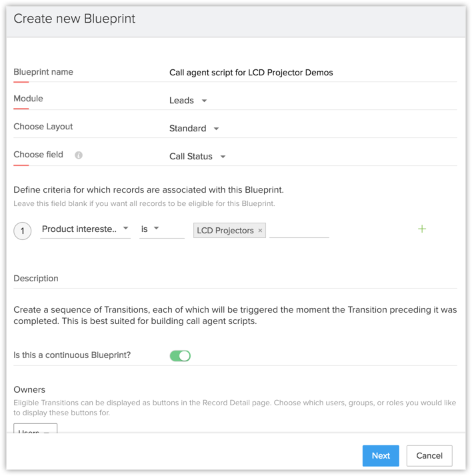472x476 pixels.
Task: Click the Leads module value text
Action: (x=181, y=101)
